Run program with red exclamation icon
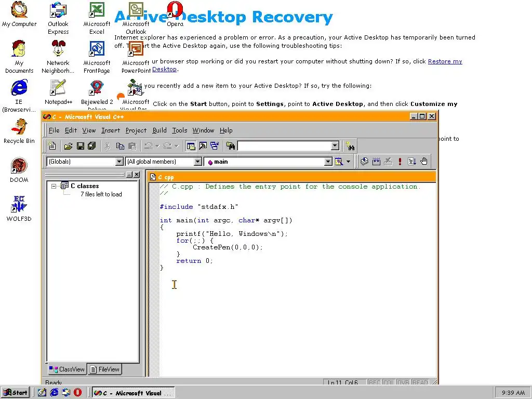532x399 pixels. (400, 162)
